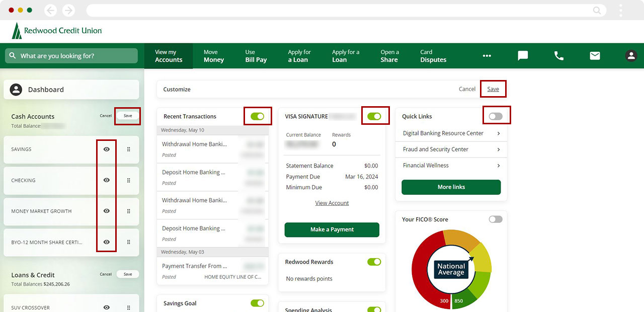The image size is (644, 312).
Task: Expand Fraud and Security Center chevron
Action: point(499,149)
